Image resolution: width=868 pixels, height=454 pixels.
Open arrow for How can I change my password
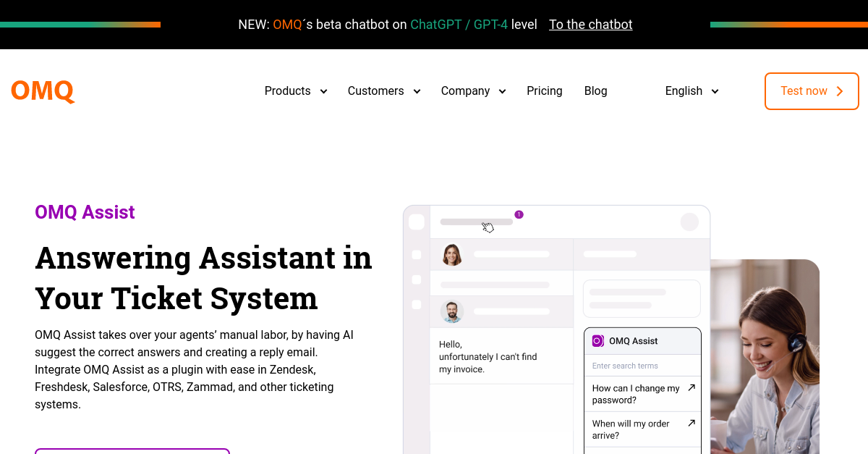point(692,388)
